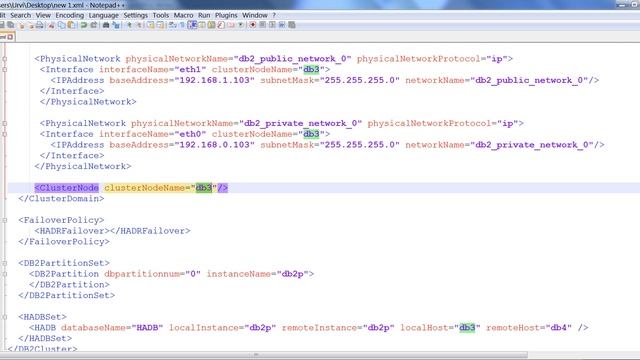Screen dimensions: 640x360
Task: Collapse the db2_private_network_0 PhysicalNetwork fold
Action: click(x=4, y=123)
